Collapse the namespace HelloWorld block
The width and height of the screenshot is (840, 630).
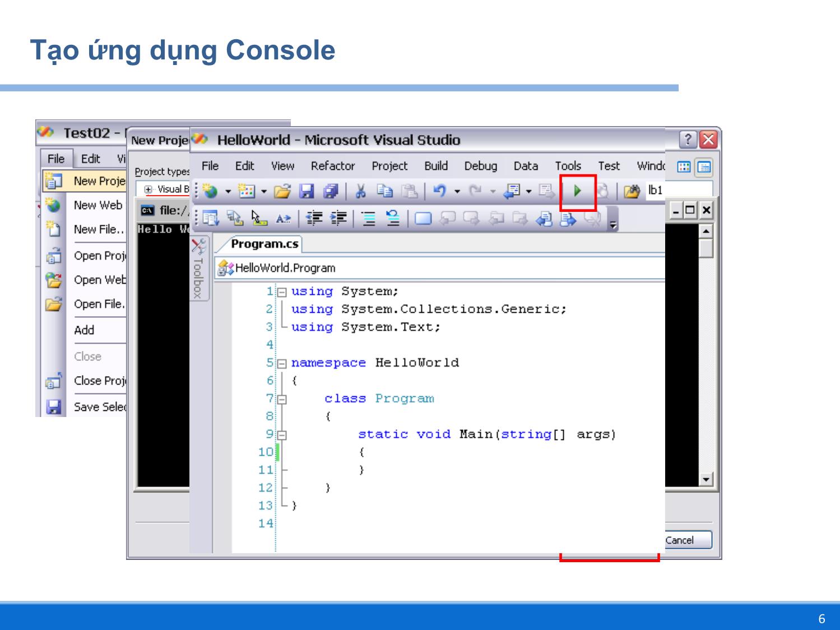[282, 364]
